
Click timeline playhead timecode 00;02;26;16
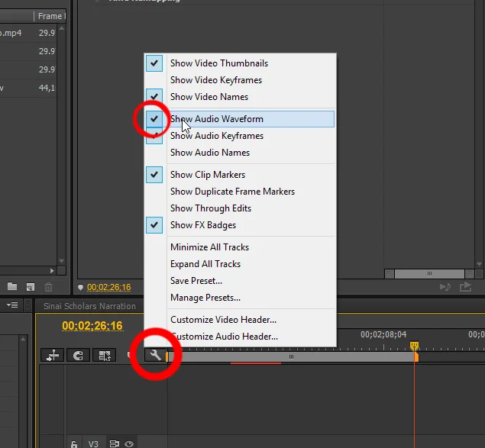coord(92,326)
